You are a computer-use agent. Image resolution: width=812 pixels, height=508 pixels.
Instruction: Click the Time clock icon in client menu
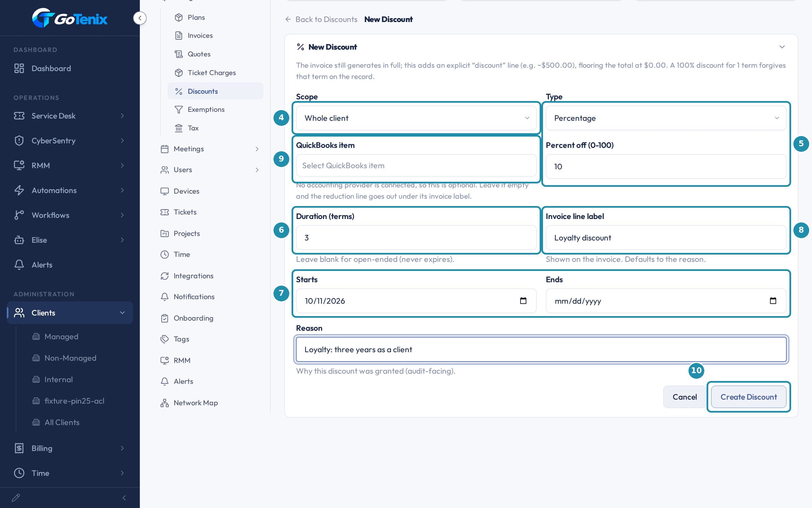coord(164,254)
